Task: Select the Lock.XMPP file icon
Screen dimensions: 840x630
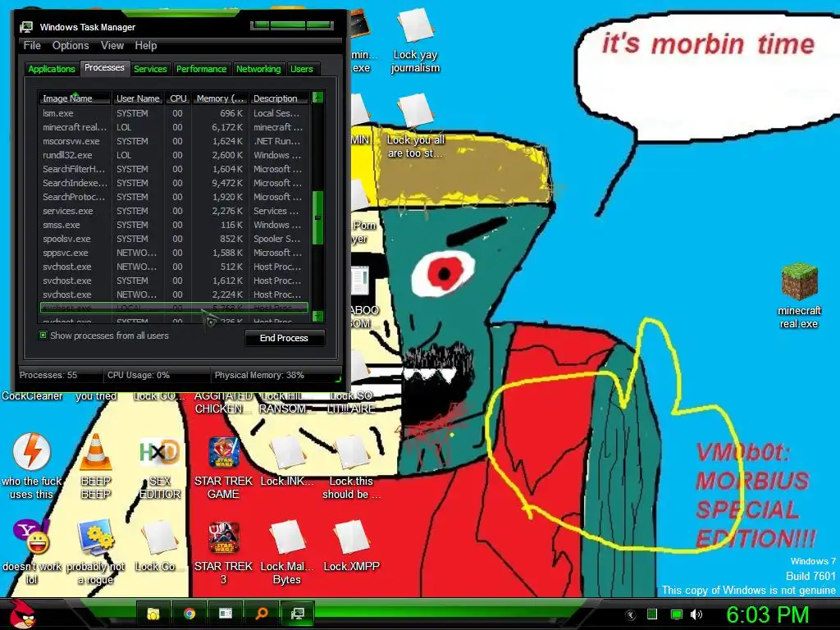Action: tap(351, 546)
